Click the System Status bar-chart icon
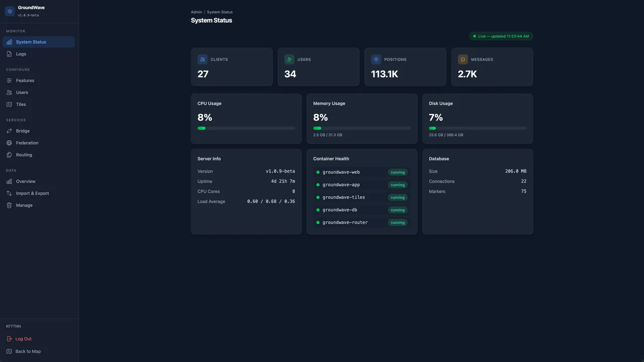This screenshot has width=644, height=362. tap(9, 42)
